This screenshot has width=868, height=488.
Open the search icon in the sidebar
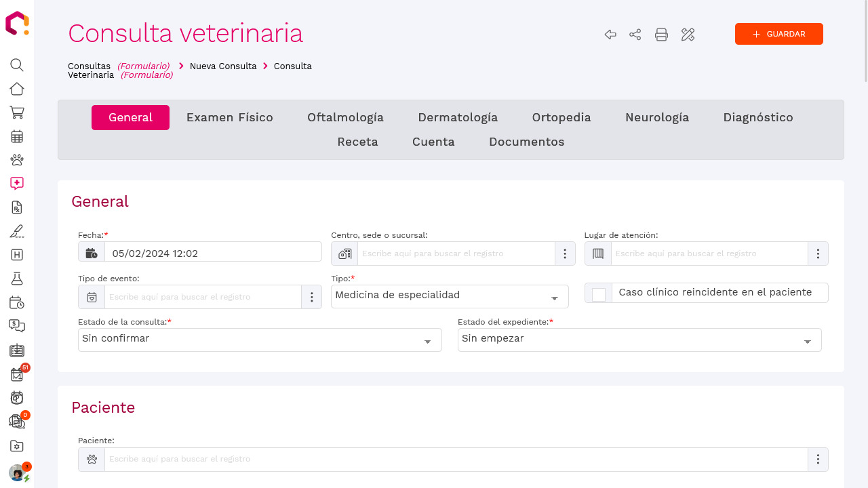point(16,65)
